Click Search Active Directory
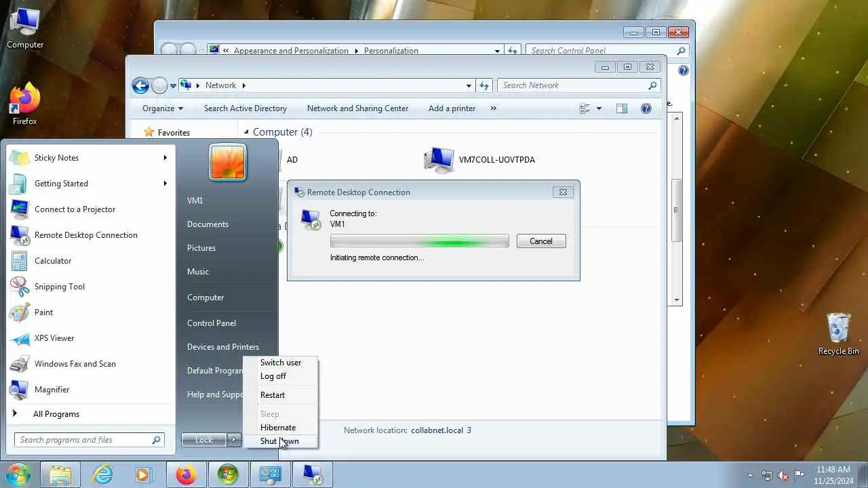The height and width of the screenshot is (488, 868). pyautogui.click(x=245, y=108)
